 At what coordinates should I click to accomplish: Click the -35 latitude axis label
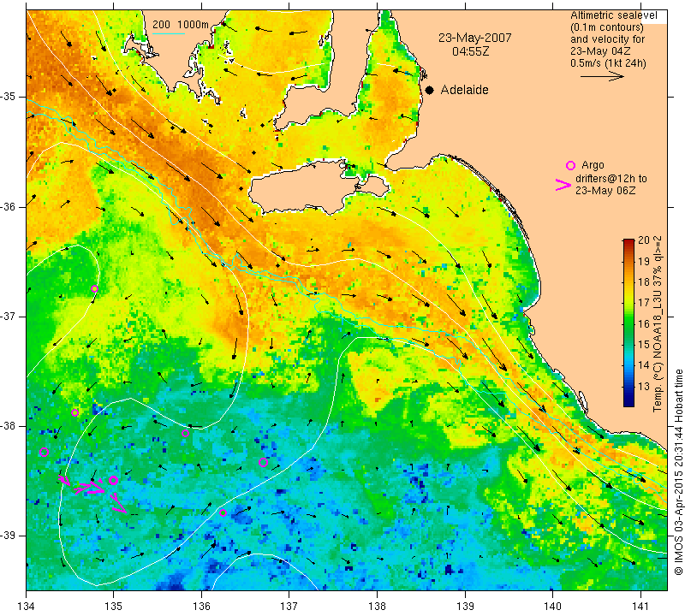[9, 97]
